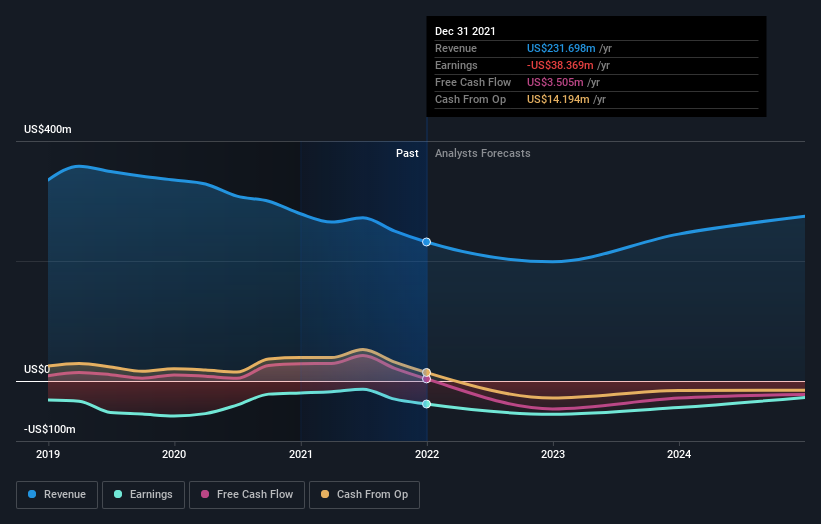Select the Free Cash Flow point at 2022
Screen dimensions: 821x524
click(x=427, y=379)
